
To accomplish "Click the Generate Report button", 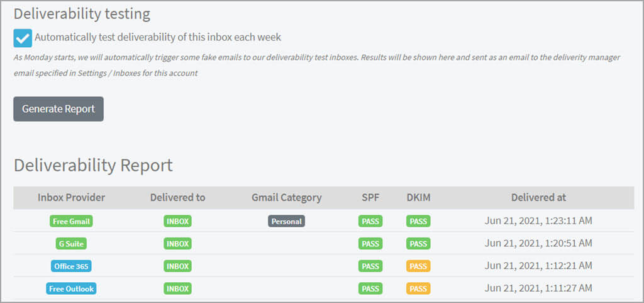I will click(x=58, y=109).
